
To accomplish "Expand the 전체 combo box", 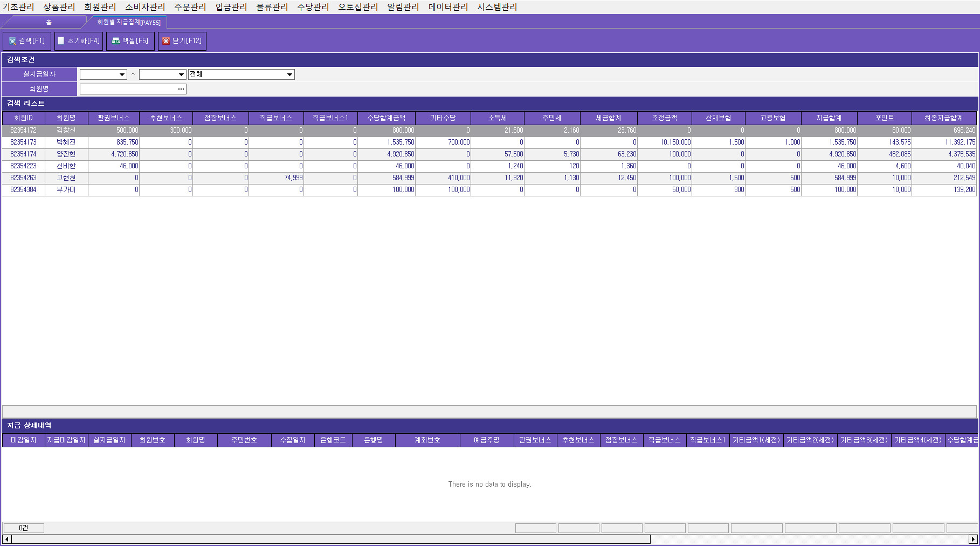I will point(290,74).
